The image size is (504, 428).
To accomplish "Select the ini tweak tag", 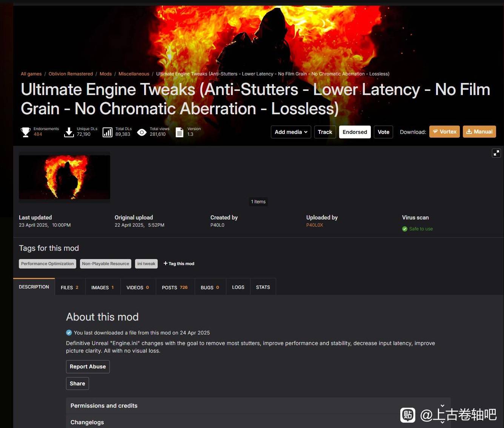I will pyautogui.click(x=146, y=264).
